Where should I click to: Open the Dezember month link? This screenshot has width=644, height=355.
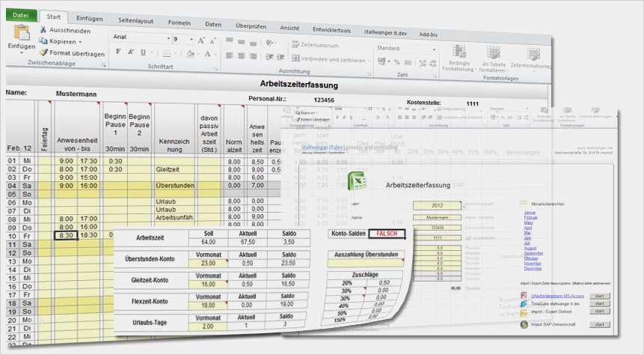533,268
